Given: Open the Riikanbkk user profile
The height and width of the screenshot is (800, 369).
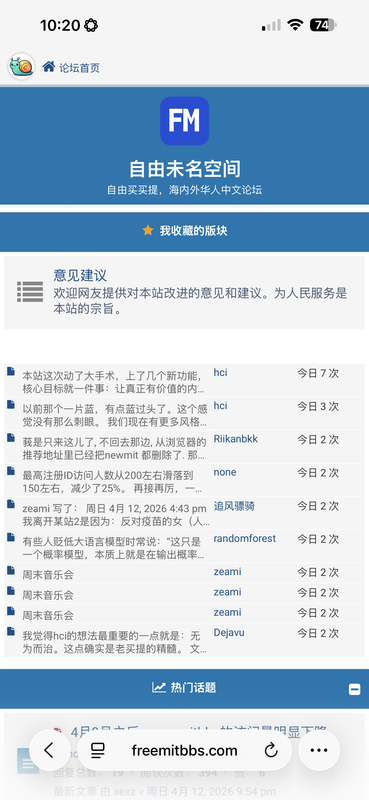Looking at the screenshot, I should coord(236,439).
